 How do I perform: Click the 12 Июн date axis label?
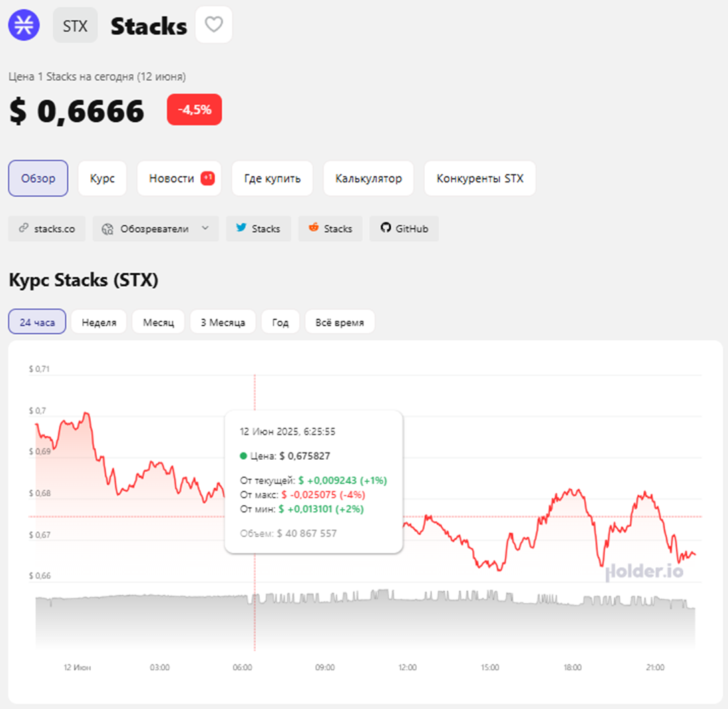pos(77,668)
